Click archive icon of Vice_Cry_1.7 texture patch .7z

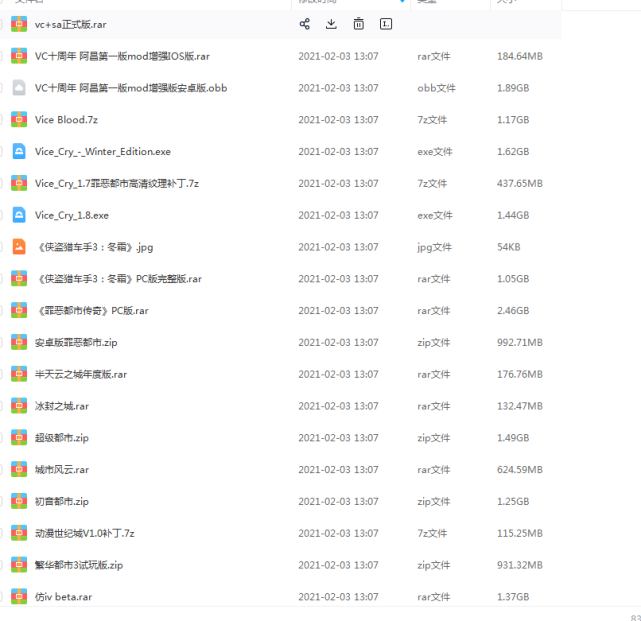point(19,183)
